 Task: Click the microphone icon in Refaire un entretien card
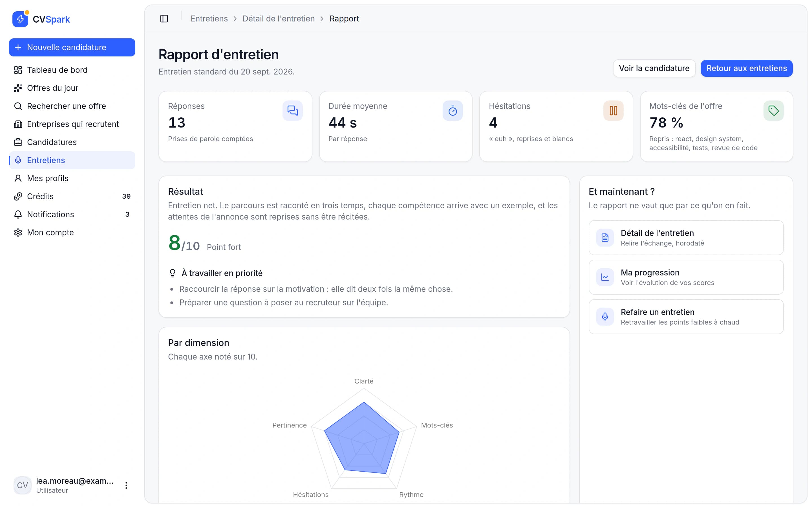[x=605, y=317]
